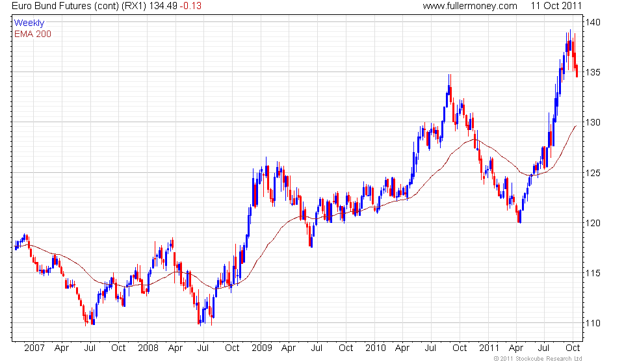Select the Weekly interval label
This screenshot has width=637, height=364.
[x=29, y=23]
